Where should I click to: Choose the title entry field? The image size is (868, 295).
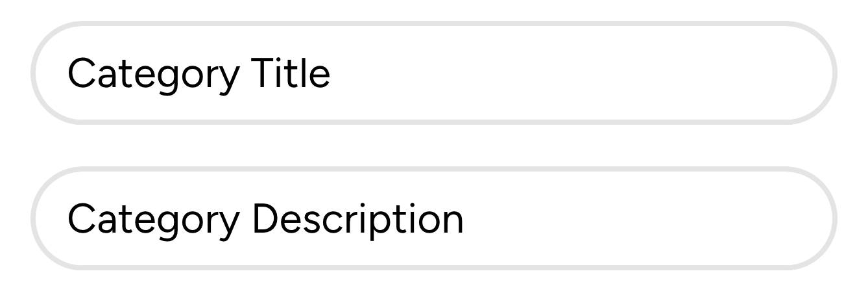point(433,73)
